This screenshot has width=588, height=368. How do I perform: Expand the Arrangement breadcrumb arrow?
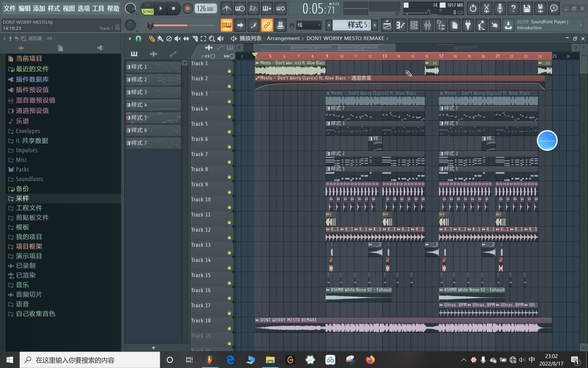click(303, 38)
